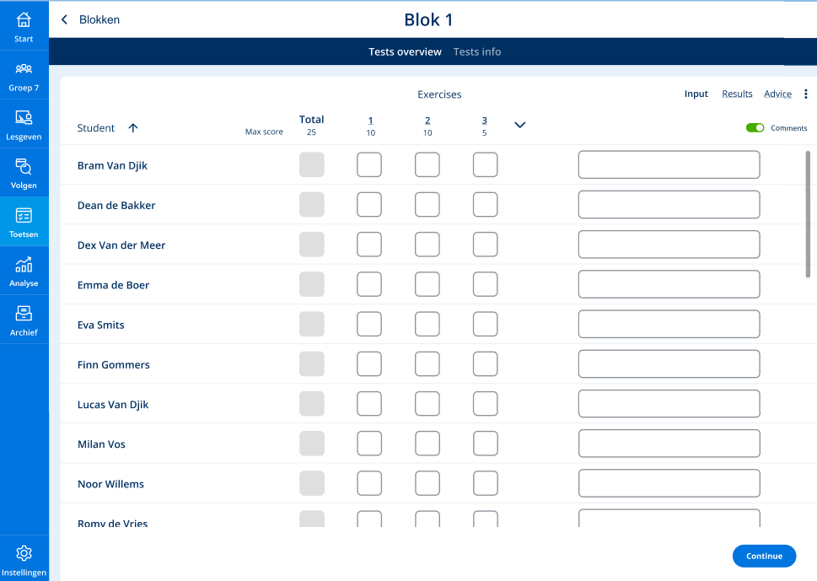Image resolution: width=817 pixels, height=581 pixels.
Task: Open the three-dot more options menu
Action: [806, 94]
